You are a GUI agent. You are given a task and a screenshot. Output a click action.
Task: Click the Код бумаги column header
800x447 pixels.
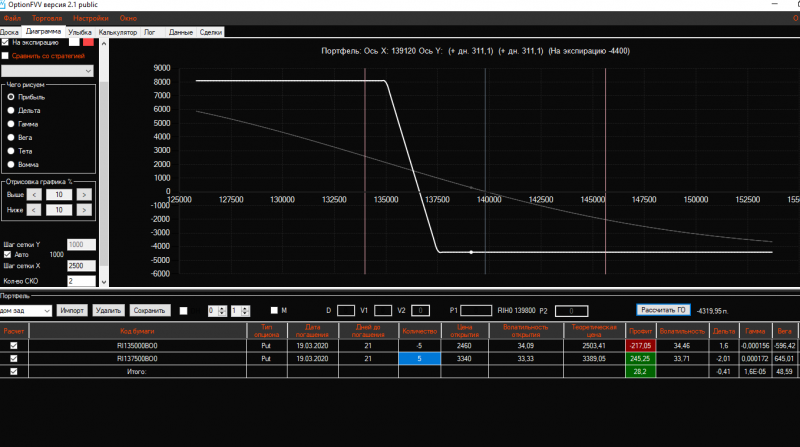pos(137,331)
